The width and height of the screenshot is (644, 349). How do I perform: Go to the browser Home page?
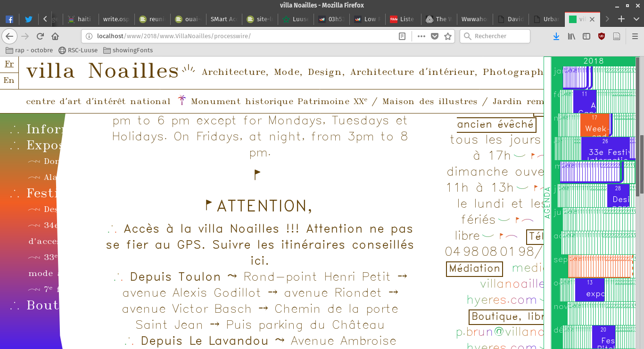(x=55, y=36)
